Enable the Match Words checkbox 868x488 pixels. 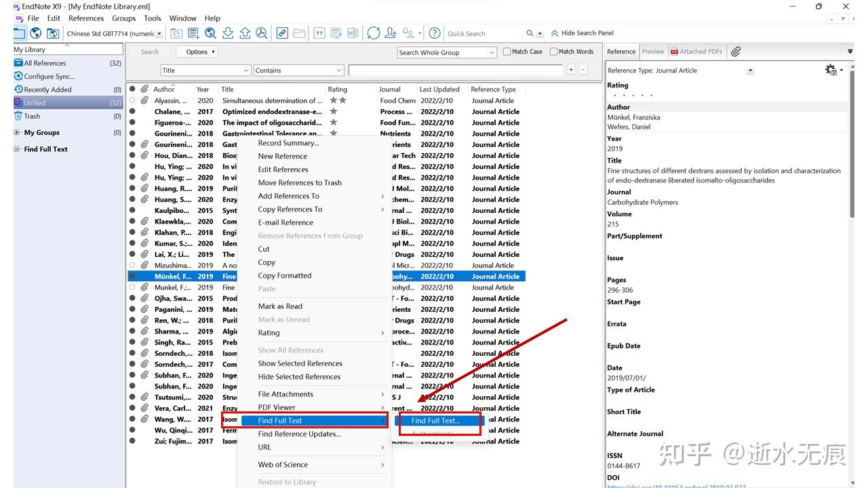[553, 52]
